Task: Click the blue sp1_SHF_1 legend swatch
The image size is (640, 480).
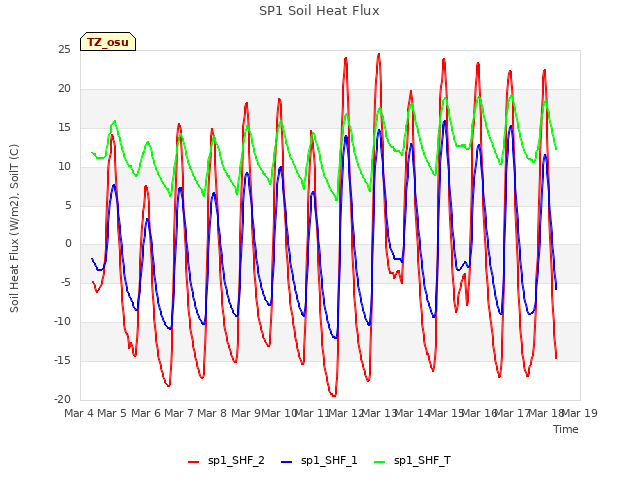Action: [287, 462]
